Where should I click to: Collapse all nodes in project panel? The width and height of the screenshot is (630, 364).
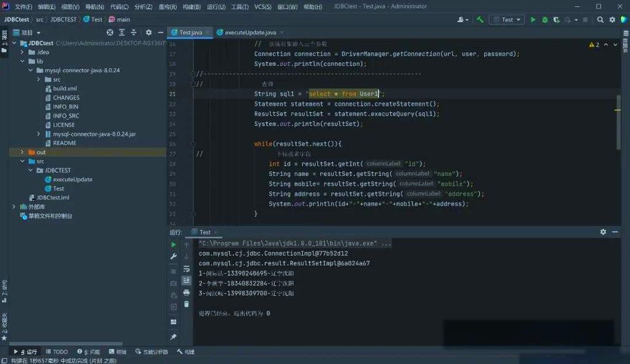click(x=134, y=33)
